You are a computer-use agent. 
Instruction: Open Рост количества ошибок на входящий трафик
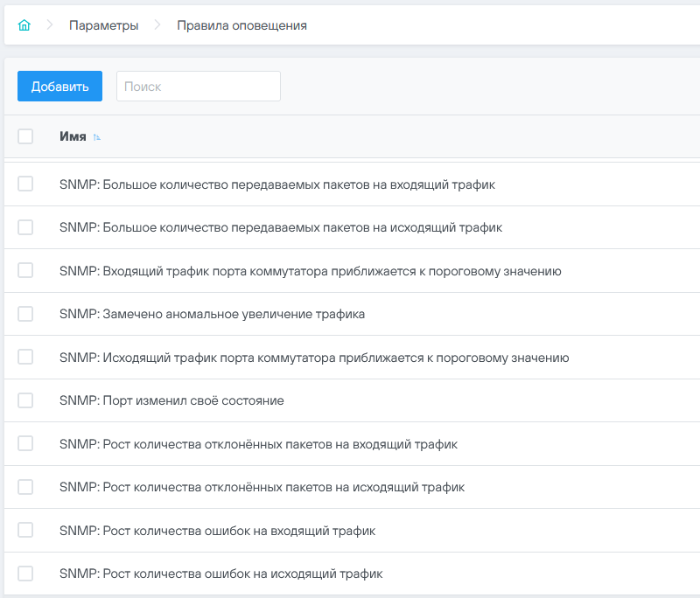click(217, 531)
